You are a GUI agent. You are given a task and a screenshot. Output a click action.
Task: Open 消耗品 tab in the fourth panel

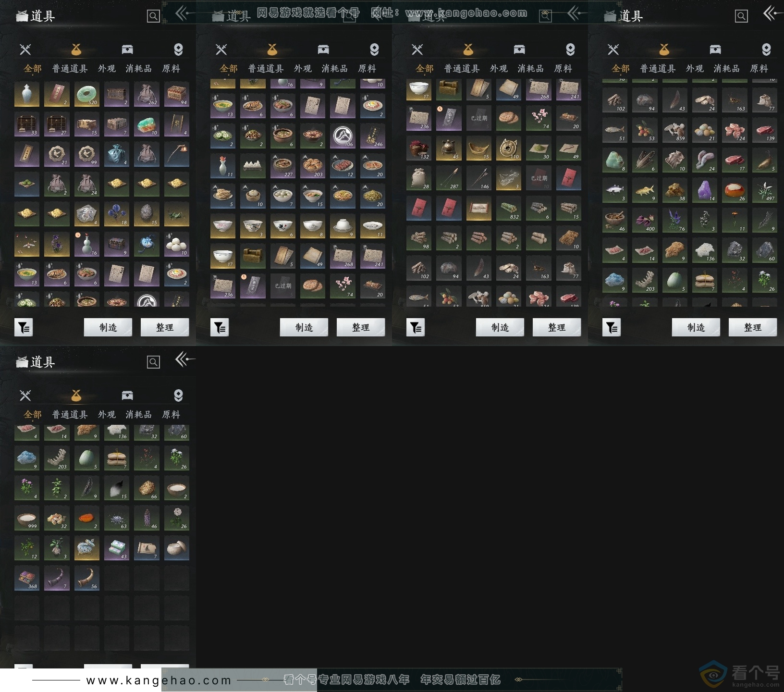tap(726, 69)
